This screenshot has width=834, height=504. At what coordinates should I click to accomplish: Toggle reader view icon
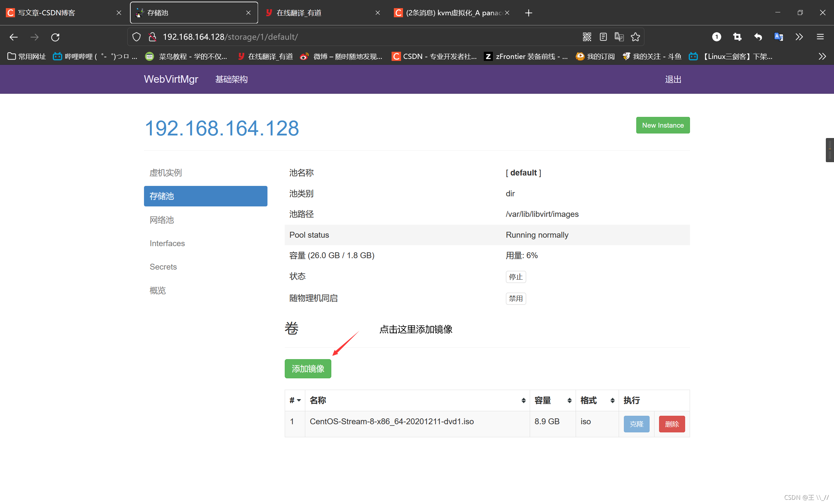[x=603, y=37]
